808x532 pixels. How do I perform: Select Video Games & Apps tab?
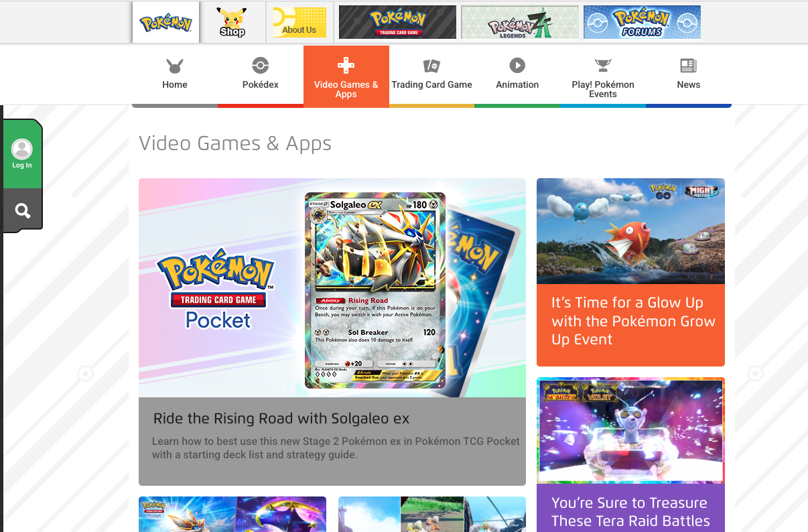pyautogui.click(x=346, y=76)
